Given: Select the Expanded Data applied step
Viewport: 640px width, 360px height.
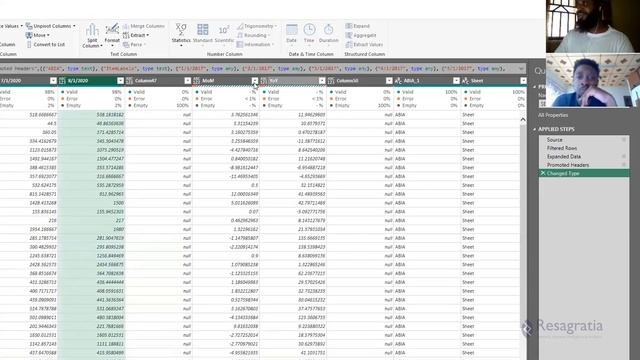Looking at the screenshot, I should [584, 156].
